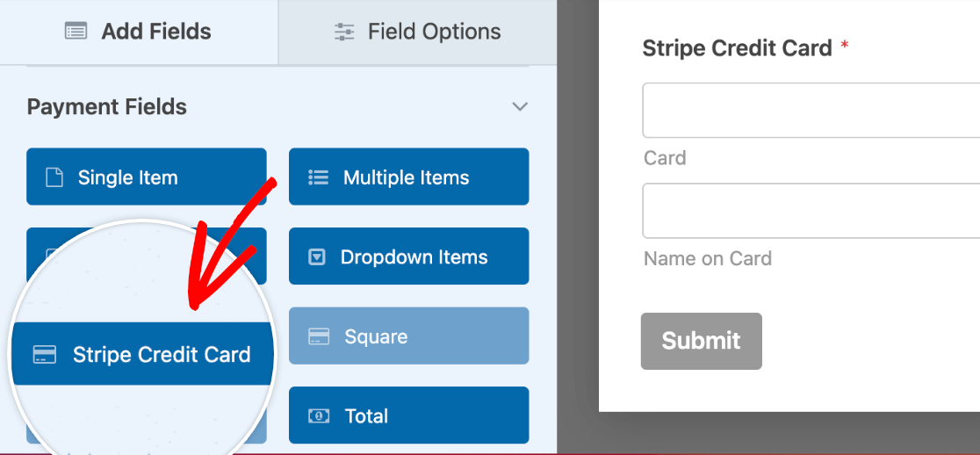980x455 pixels.
Task: Focus the Name on Card input
Action: tap(811, 211)
